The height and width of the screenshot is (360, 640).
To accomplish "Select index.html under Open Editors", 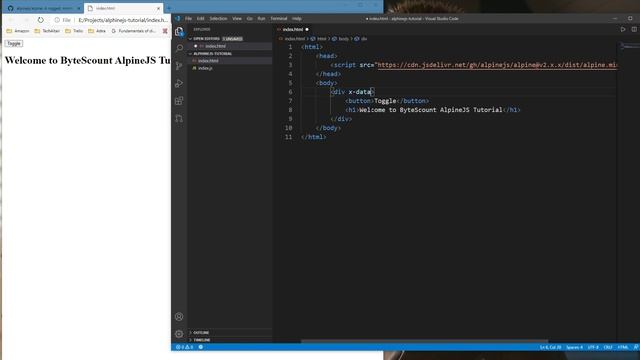I will 229,46.
